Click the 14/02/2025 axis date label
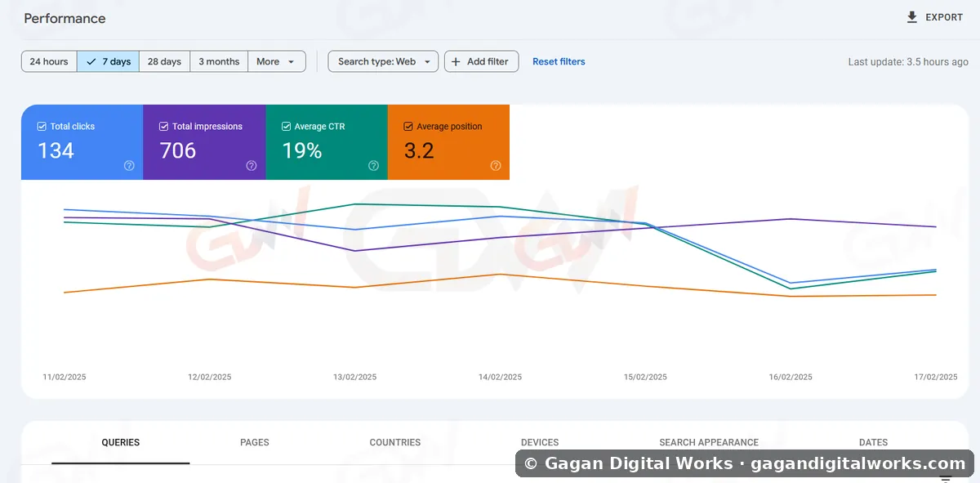The width and height of the screenshot is (980, 483). [500, 377]
